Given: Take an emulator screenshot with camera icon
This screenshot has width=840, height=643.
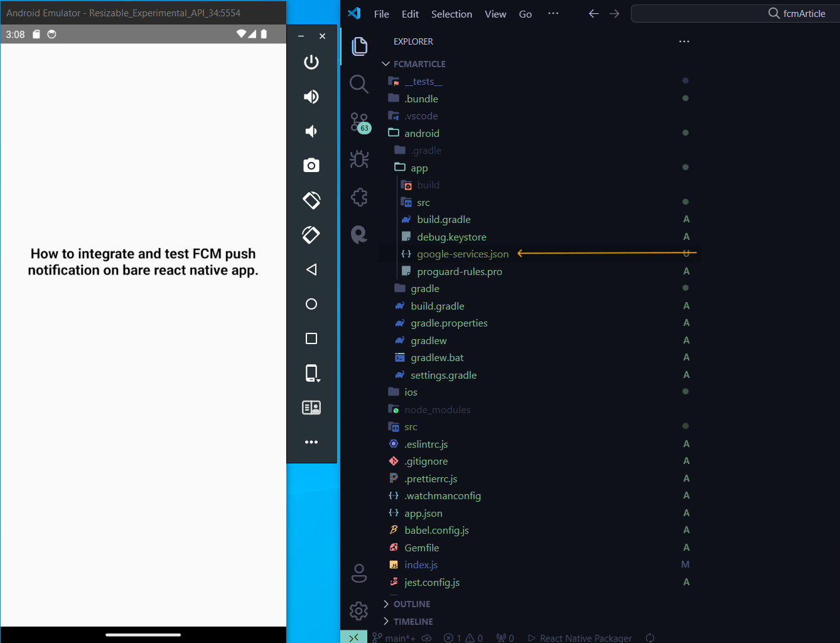Looking at the screenshot, I should (311, 166).
